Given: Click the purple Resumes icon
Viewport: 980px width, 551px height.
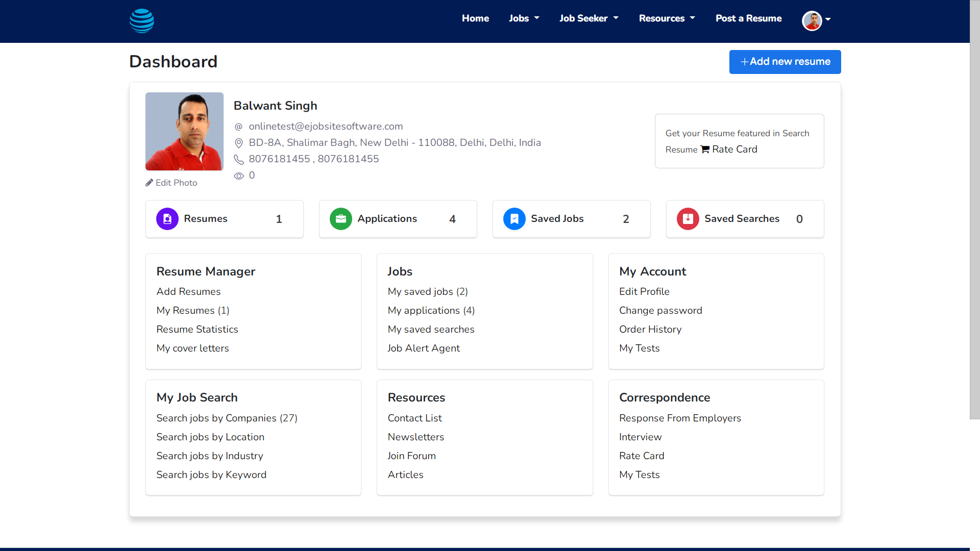Looking at the screenshot, I should (x=167, y=219).
